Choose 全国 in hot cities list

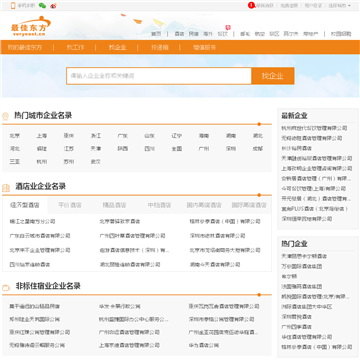pos(177,149)
